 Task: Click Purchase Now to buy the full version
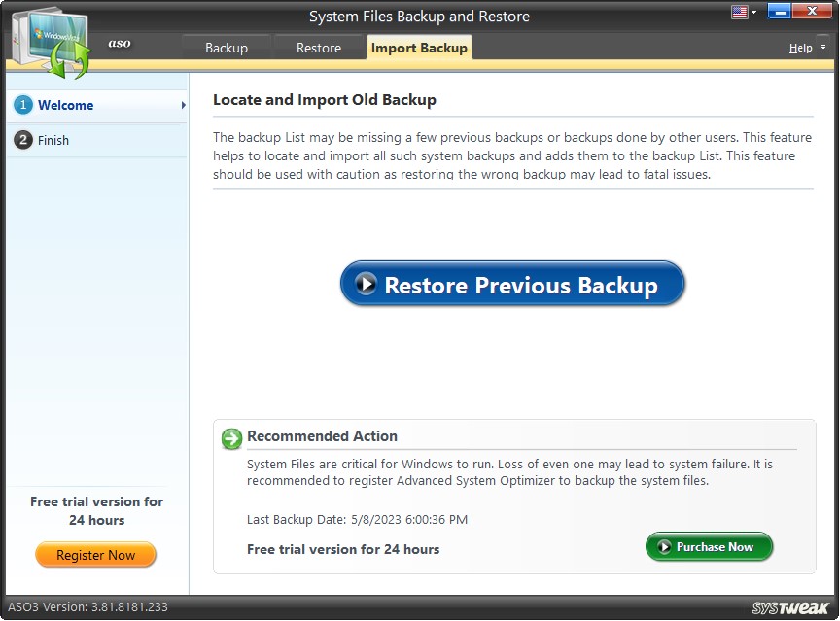tap(709, 547)
